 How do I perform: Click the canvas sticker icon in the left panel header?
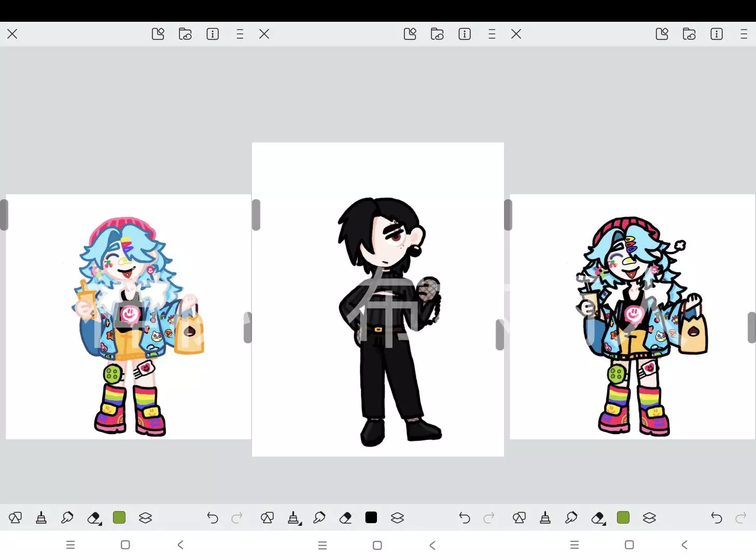tap(158, 34)
